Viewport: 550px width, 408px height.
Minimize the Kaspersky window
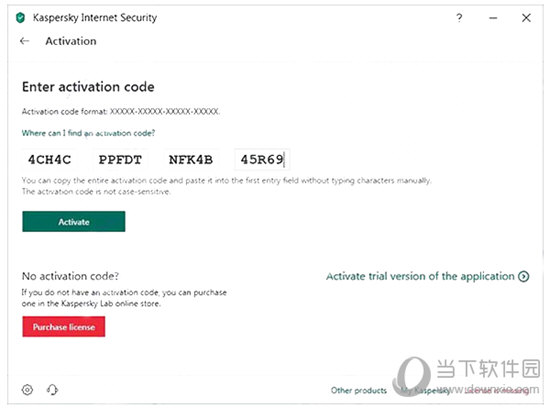[493, 18]
